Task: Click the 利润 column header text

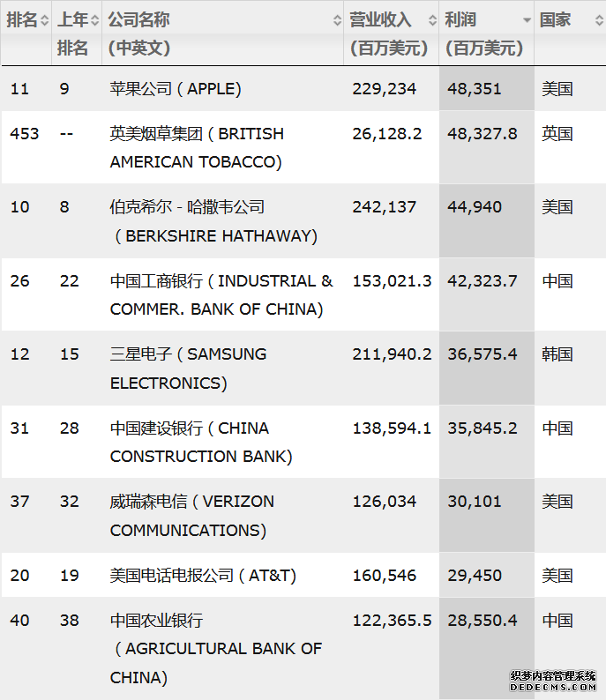Action: point(483,34)
